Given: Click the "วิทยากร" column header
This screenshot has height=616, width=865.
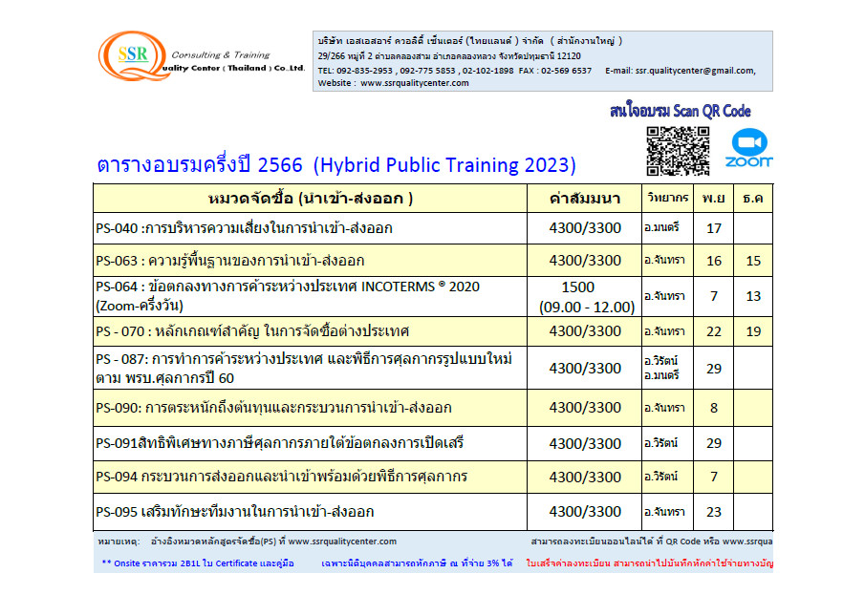Looking at the screenshot, I should point(667,198).
